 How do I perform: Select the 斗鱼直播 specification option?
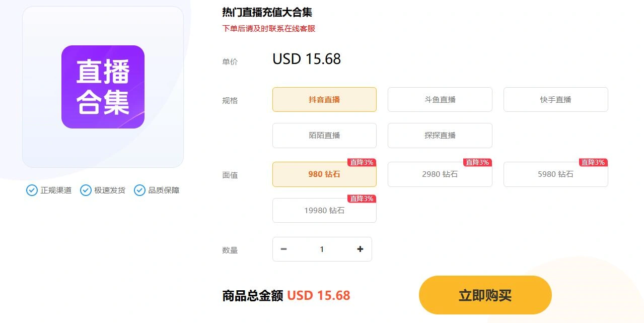440,99
